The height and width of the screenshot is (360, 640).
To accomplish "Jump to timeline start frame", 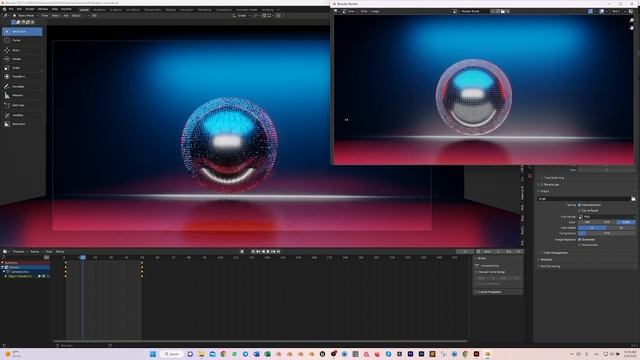I will (x=253, y=251).
